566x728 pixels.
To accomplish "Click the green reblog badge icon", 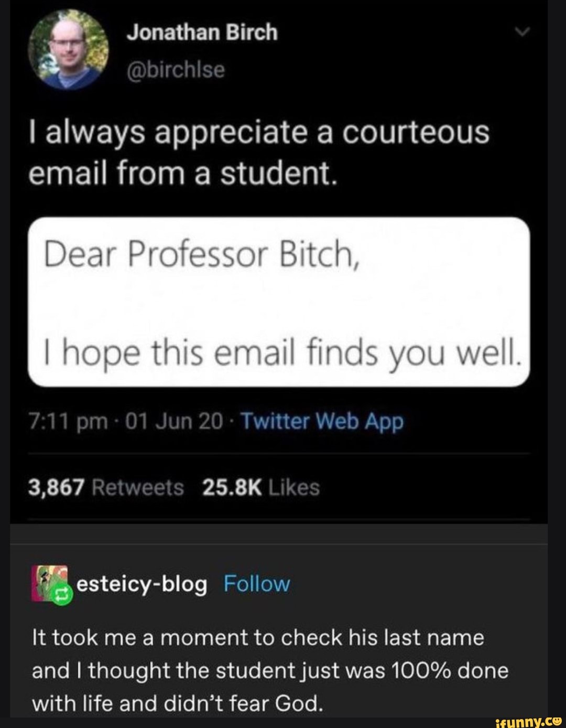I will point(61,594).
